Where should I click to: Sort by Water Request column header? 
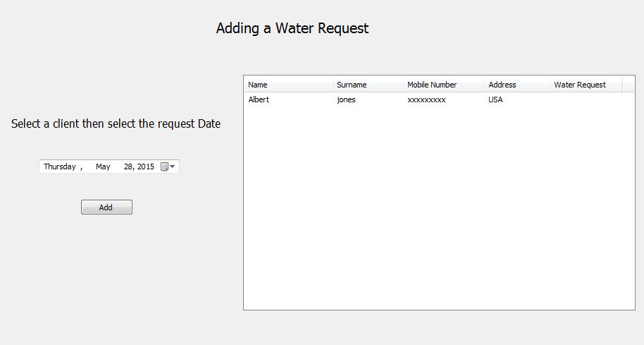tap(586, 85)
